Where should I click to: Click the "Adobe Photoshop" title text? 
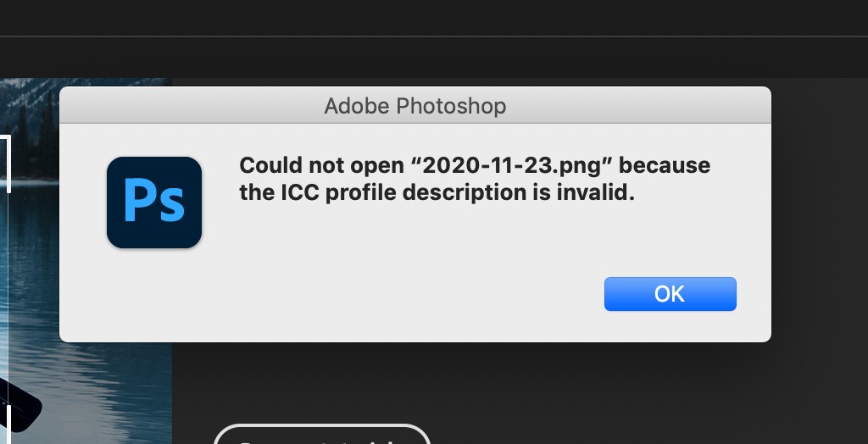pos(415,106)
